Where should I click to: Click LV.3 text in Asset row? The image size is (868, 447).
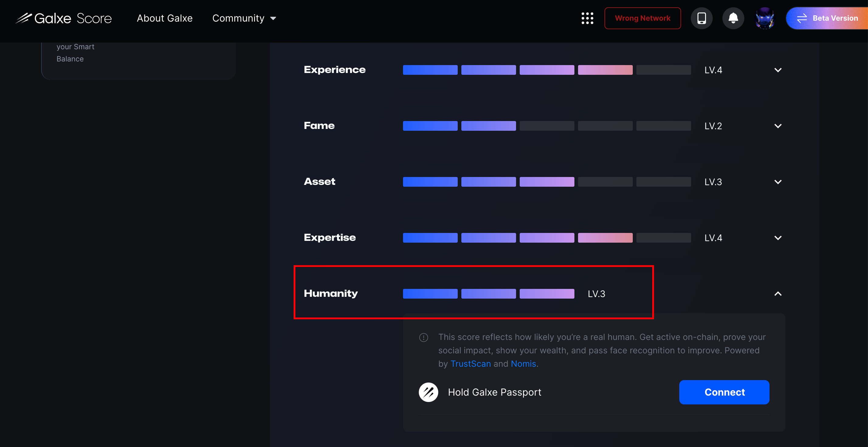click(713, 182)
